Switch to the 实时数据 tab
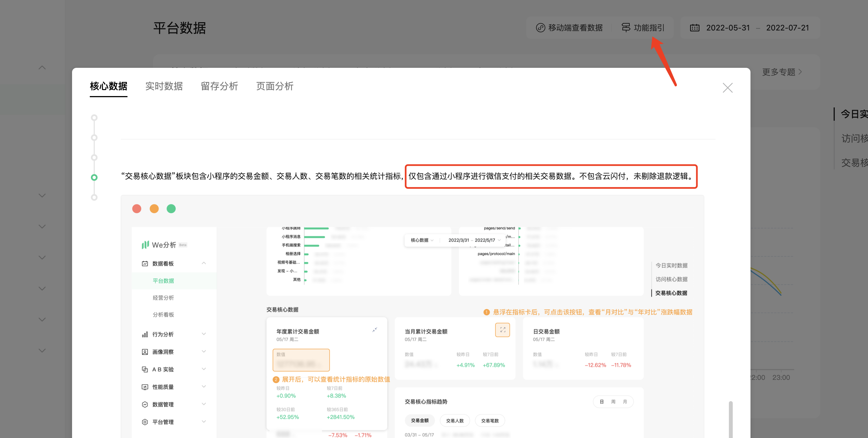 click(x=164, y=86)
